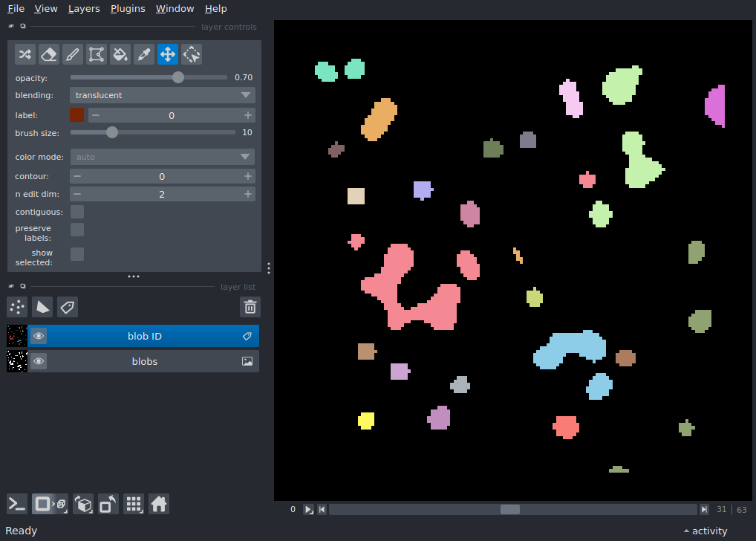Enable the contiguous checkbox
The width and height of the screenshot is (756, 541).
[77, 212]
